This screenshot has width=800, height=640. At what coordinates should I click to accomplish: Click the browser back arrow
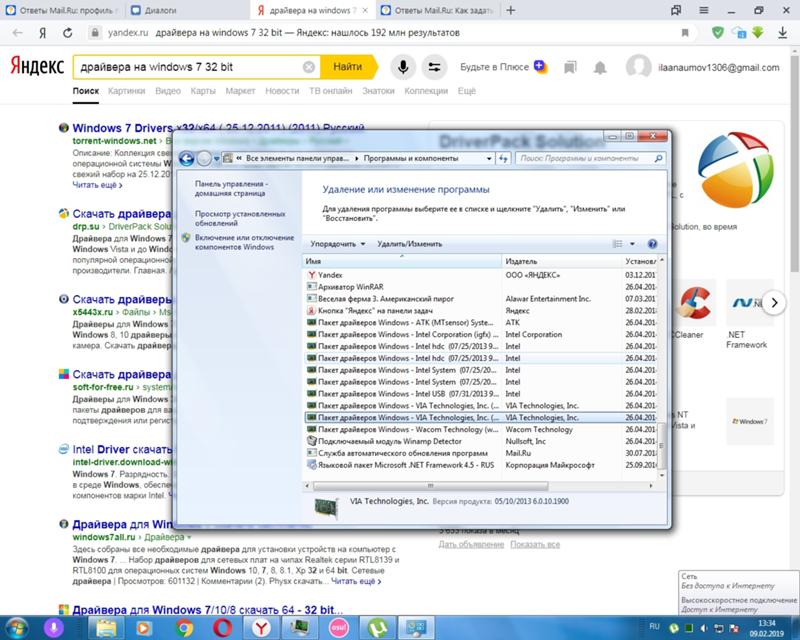(x=17, y=33)
